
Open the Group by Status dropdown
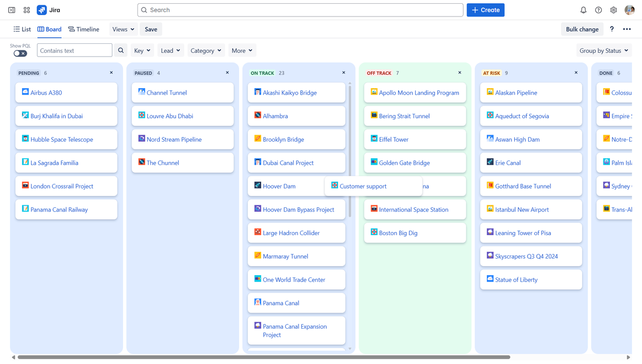pos(604,51)
